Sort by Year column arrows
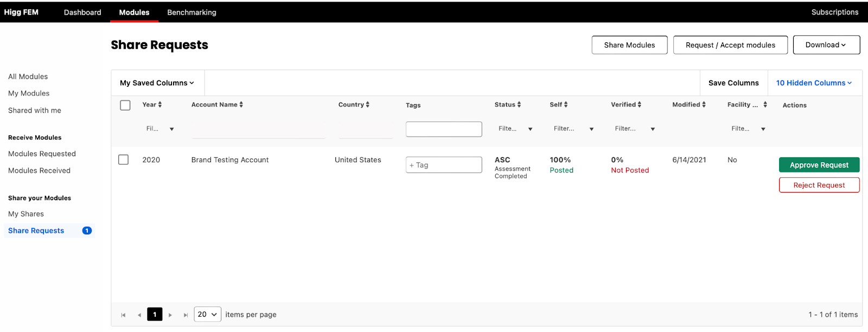The height and width of the screenshot is (332, 868). (x=160, y=105)
